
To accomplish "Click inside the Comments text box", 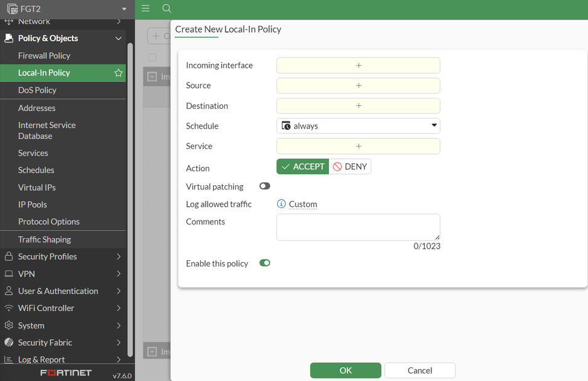I will click(x=358, y=227).
